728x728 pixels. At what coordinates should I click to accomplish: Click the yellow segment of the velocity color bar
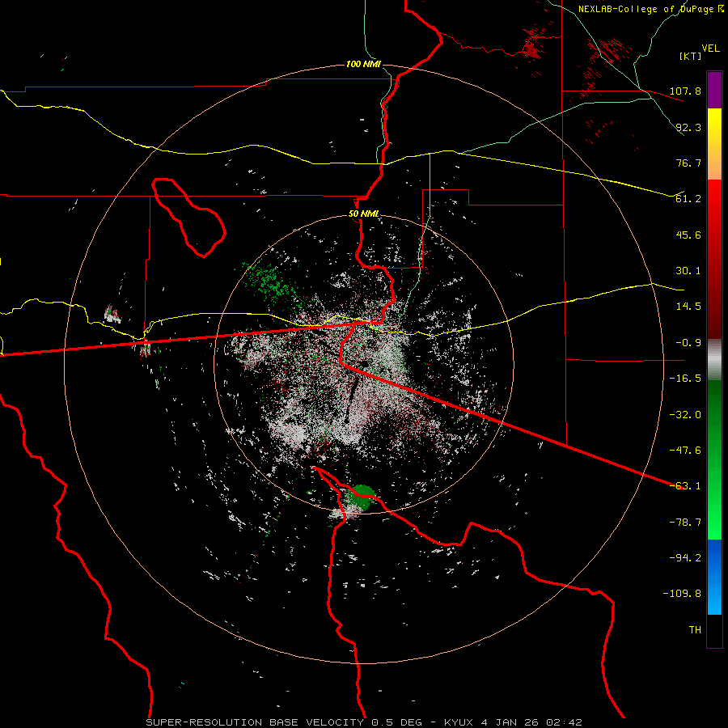[714, 144]
